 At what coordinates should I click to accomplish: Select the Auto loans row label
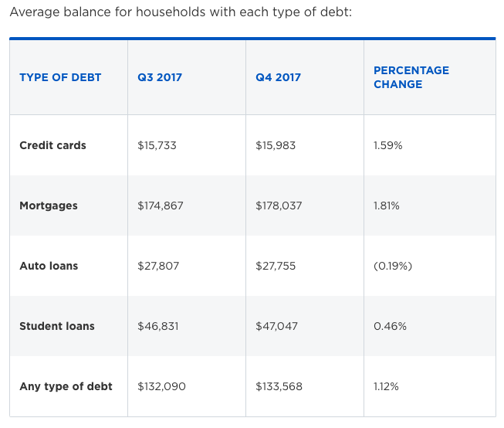pyautogui.click(x=49, y=266)
